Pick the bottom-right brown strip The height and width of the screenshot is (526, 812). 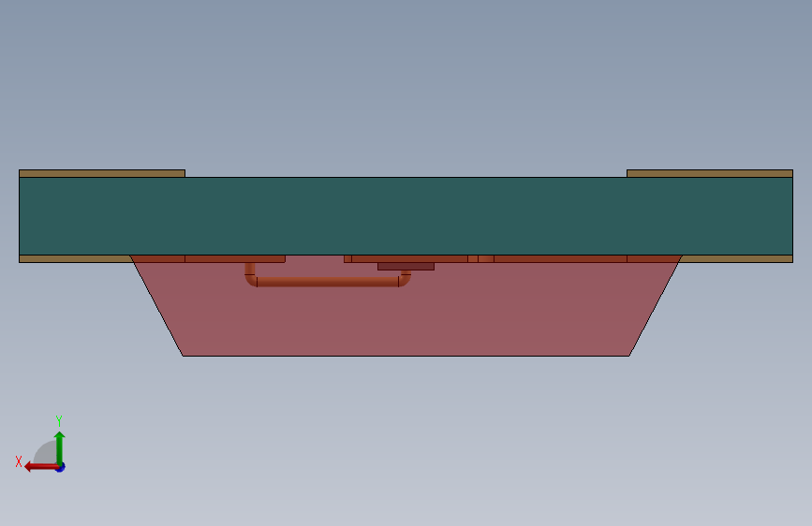(736, 259)
